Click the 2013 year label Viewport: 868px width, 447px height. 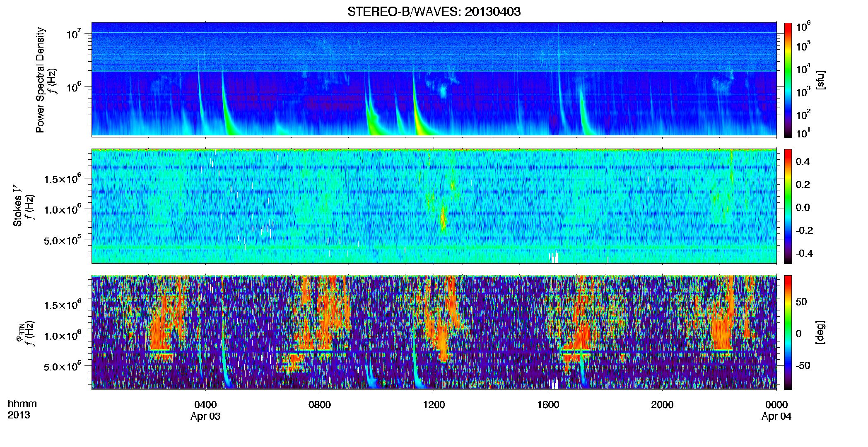pyautogui.click(x=19, y=415)
